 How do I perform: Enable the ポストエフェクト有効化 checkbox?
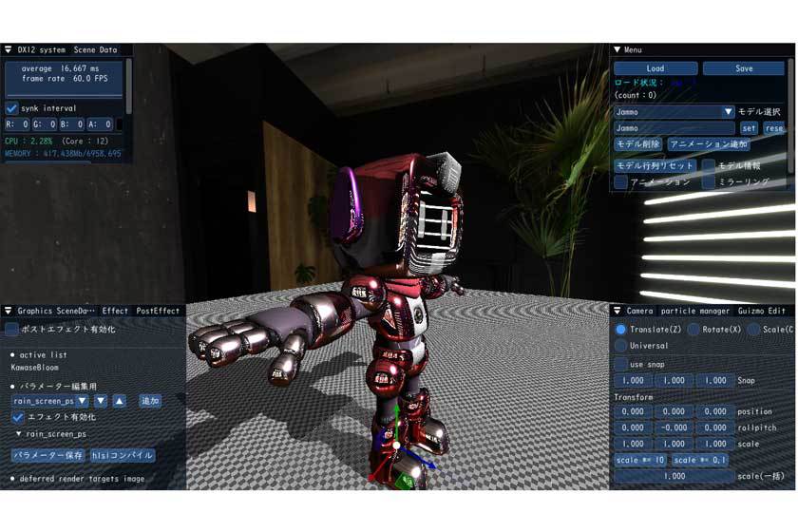click(12, 330)
